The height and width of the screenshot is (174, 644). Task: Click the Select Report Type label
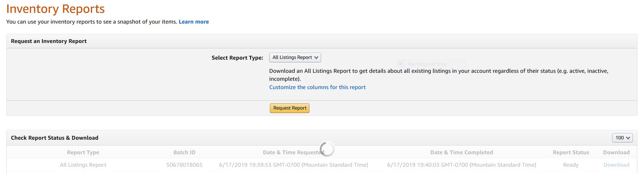click(x=237, y=58)
